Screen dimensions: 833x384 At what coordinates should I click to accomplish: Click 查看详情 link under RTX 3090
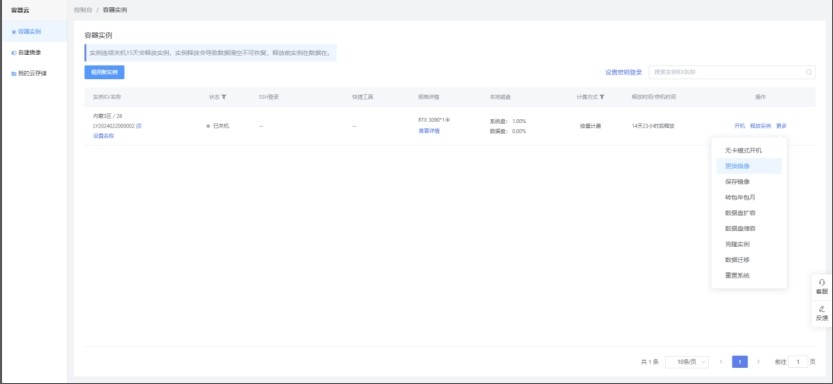[429, 131]
